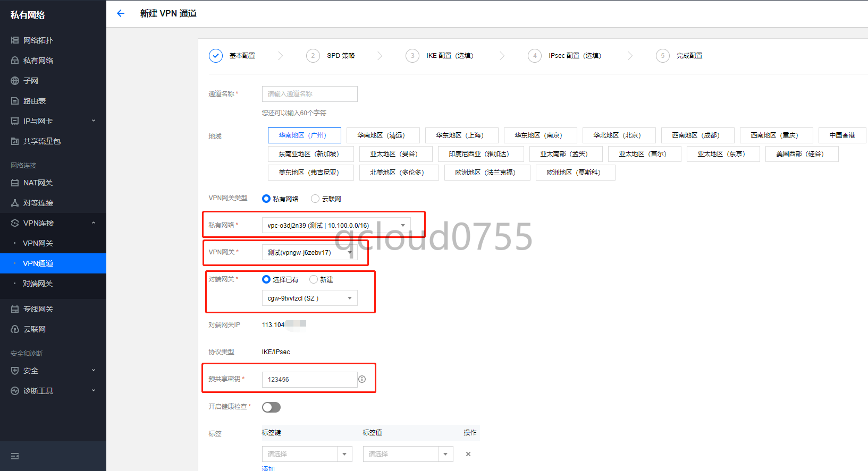Click the info icon beside 预共享密钥 field
Image resolution: width=868 pixels, height=471 pixels.
[x=362, y=379]
